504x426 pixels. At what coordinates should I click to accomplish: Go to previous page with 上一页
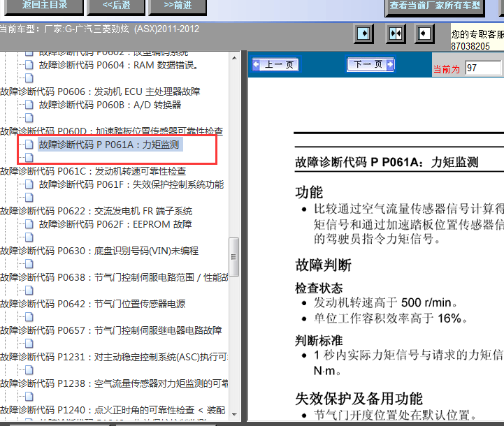276,64
